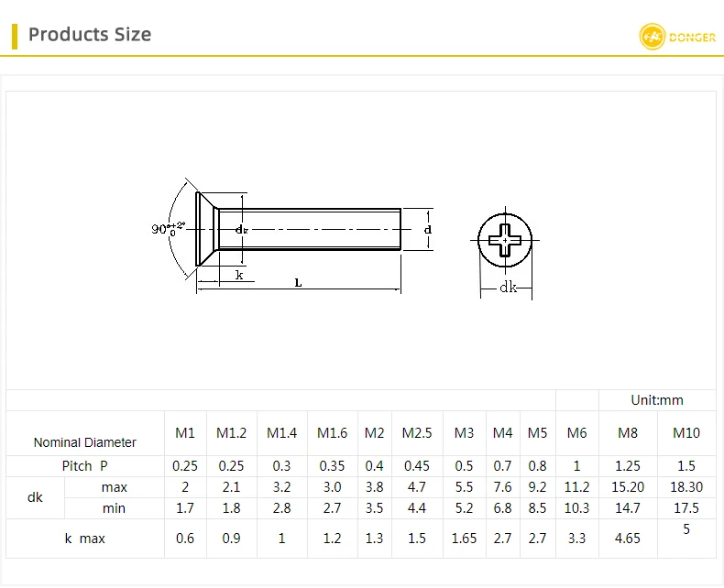The image size is (724, 588).
Task: Select the M1.6 column header
Action: [332, 433]
